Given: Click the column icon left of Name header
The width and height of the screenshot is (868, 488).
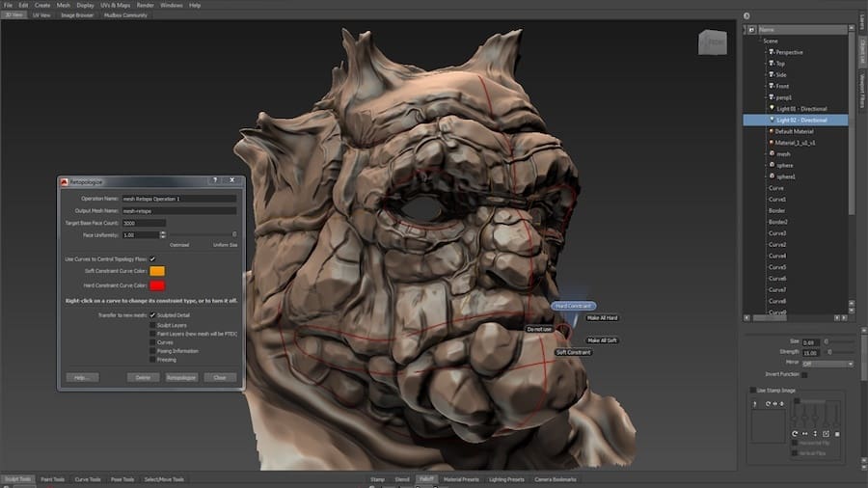Looking at the screenshot, I should coord(751,29).
